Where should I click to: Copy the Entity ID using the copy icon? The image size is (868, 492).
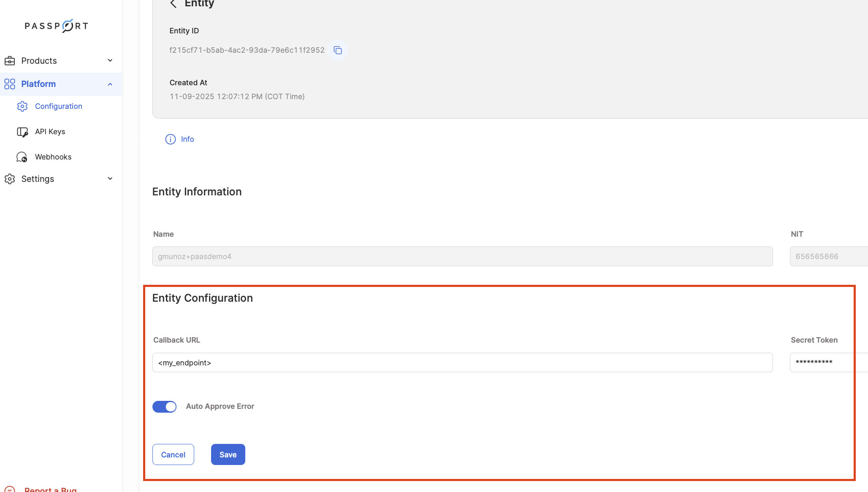(x=337, y=50)
